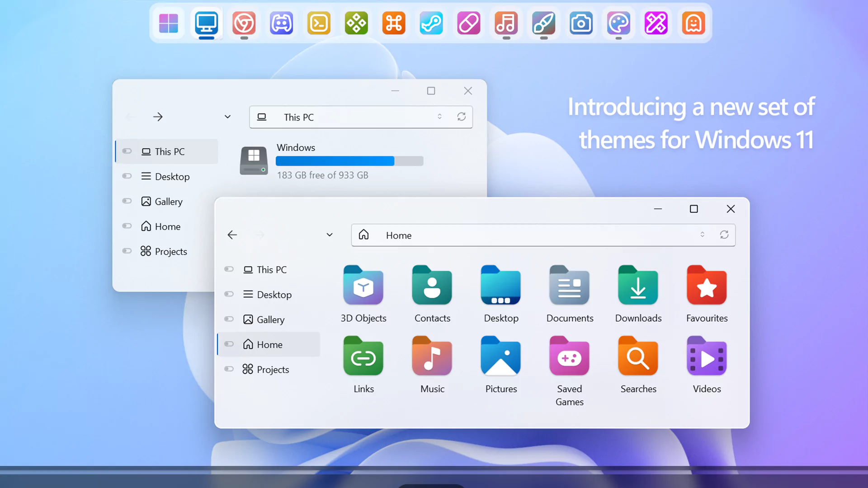
Task: Open the terminal app in the dock
Action: pyautogui.click(x=319, y=23)
